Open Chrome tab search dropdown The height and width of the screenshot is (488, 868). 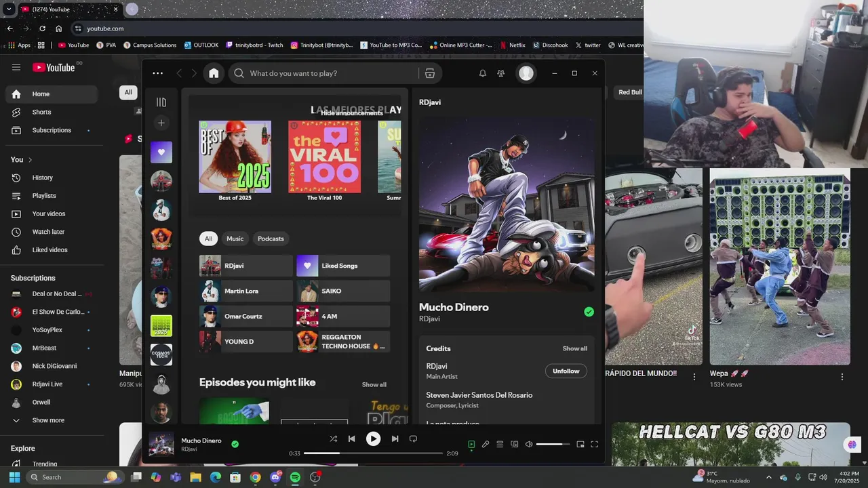click(x=9, y=9)
